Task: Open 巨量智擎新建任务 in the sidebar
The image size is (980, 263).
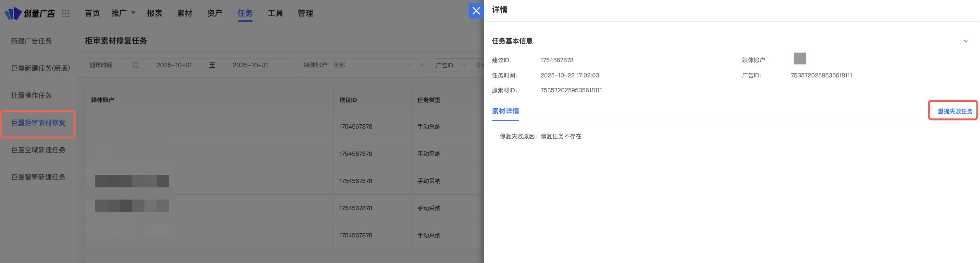Action: 38,177
